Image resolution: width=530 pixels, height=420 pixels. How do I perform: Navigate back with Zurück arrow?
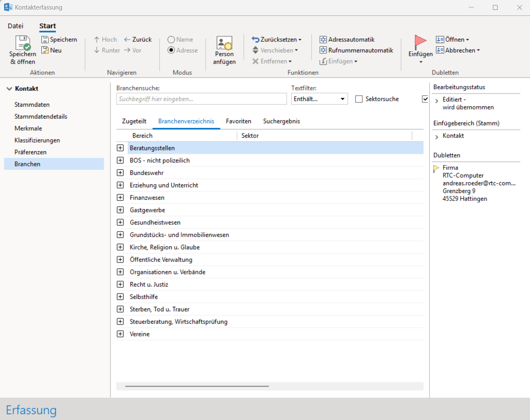[138, 40]
